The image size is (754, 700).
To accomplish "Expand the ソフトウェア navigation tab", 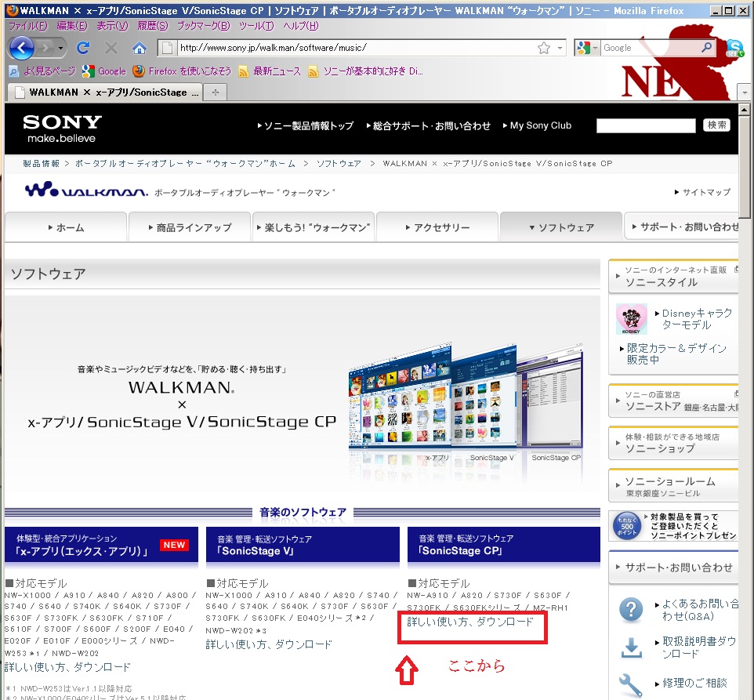I will [561, 227].
